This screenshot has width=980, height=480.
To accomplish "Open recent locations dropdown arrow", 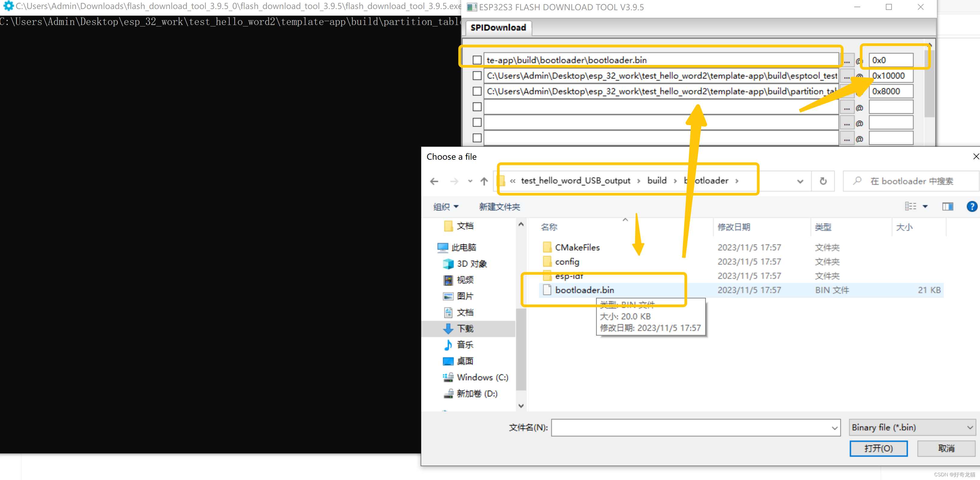I will (470, 181).
